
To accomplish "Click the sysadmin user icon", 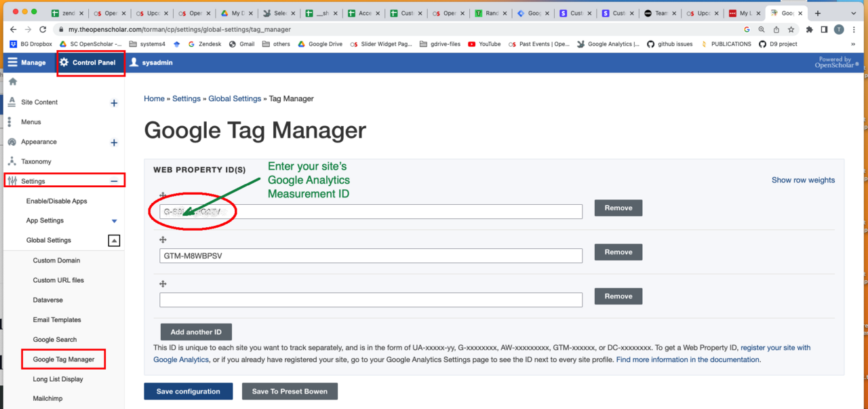I will [x=134, y=62].
